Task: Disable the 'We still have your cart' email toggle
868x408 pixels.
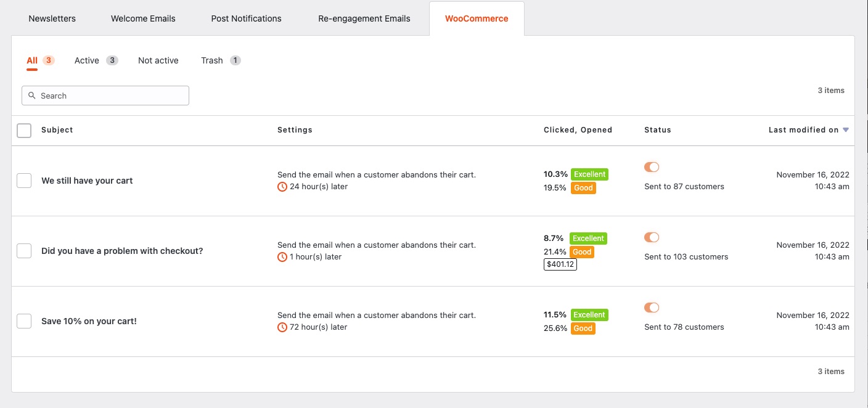Action: coord(652,167)
